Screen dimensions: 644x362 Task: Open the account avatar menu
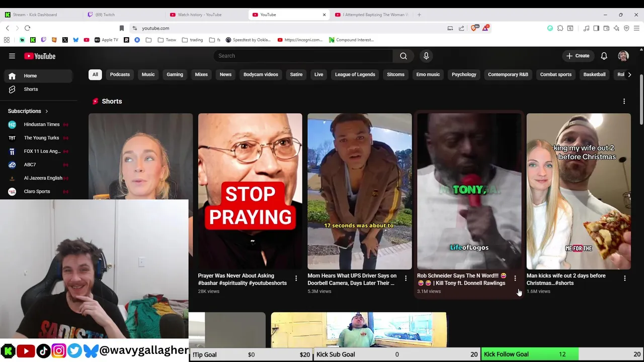click(623, 56)
